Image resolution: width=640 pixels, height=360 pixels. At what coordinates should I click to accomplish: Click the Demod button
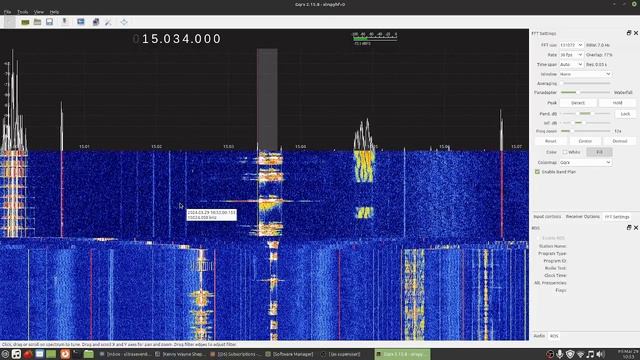[620, 141]
